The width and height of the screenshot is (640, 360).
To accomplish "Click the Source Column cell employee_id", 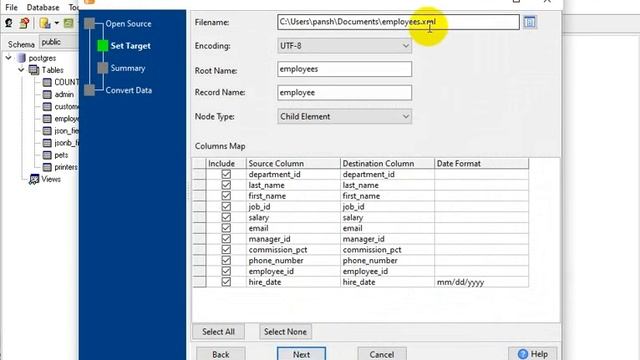I will 293,271.
